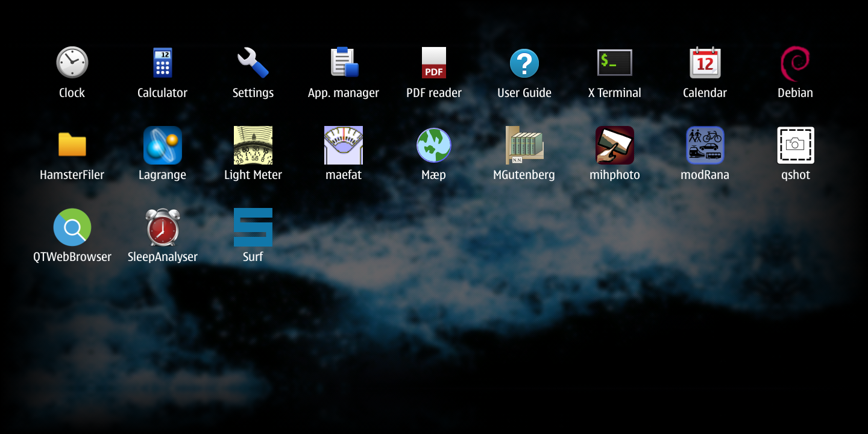Open the Settings wrench icon
Viewport: 868px width, 434px height.
tap(253, 63)
